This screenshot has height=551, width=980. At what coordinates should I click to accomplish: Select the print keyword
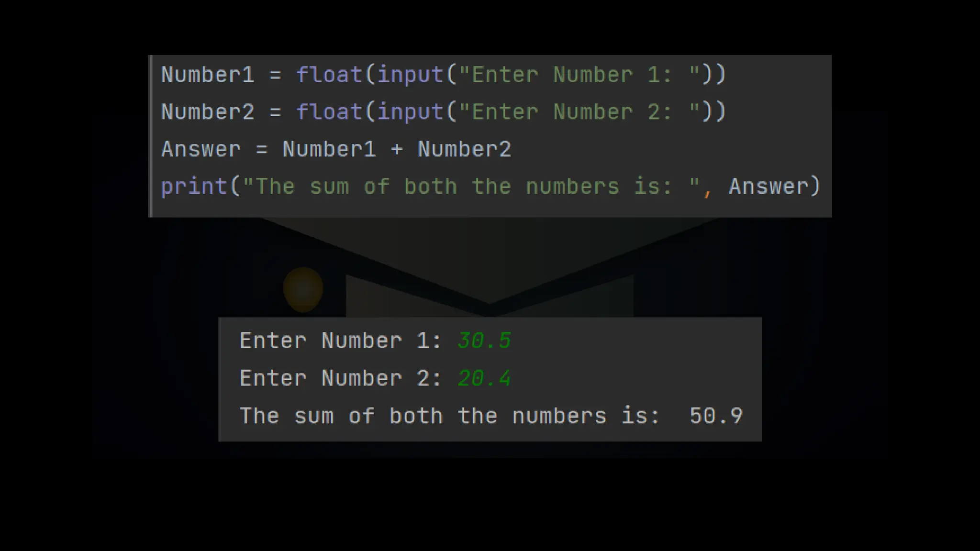(194, 187)
